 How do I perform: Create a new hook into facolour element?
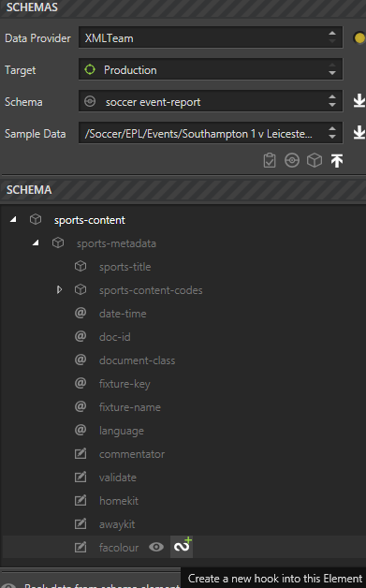pos(182,547)
